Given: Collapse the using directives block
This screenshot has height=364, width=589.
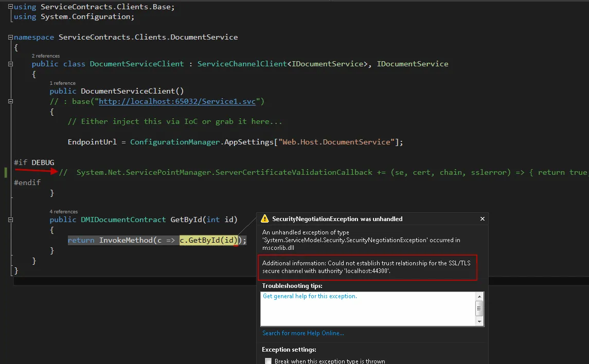Looking at the screenshot, I should pos(10,6).
